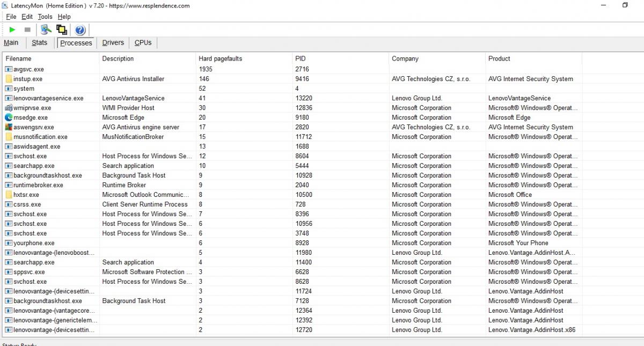Open help via blue question mark icon
This screenshot has width=644, height=346.
80,30
